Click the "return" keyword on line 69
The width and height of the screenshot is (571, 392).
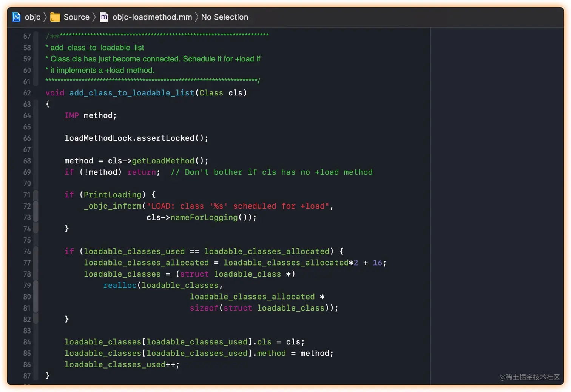click(142, 172)
